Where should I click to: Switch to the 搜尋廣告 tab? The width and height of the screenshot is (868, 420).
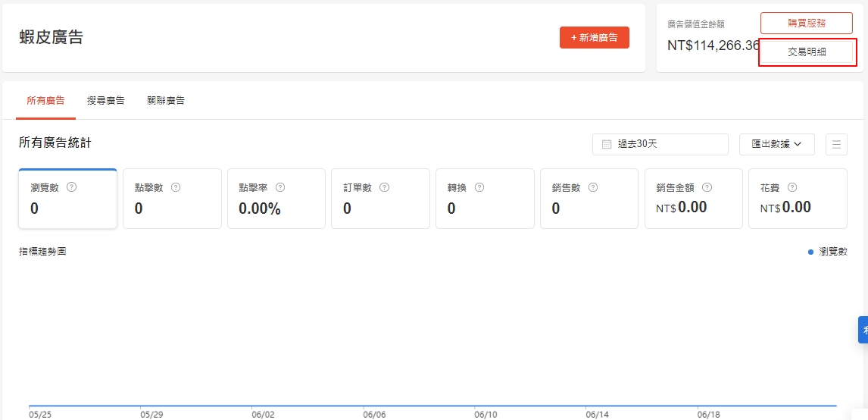[x=106, y=101]
